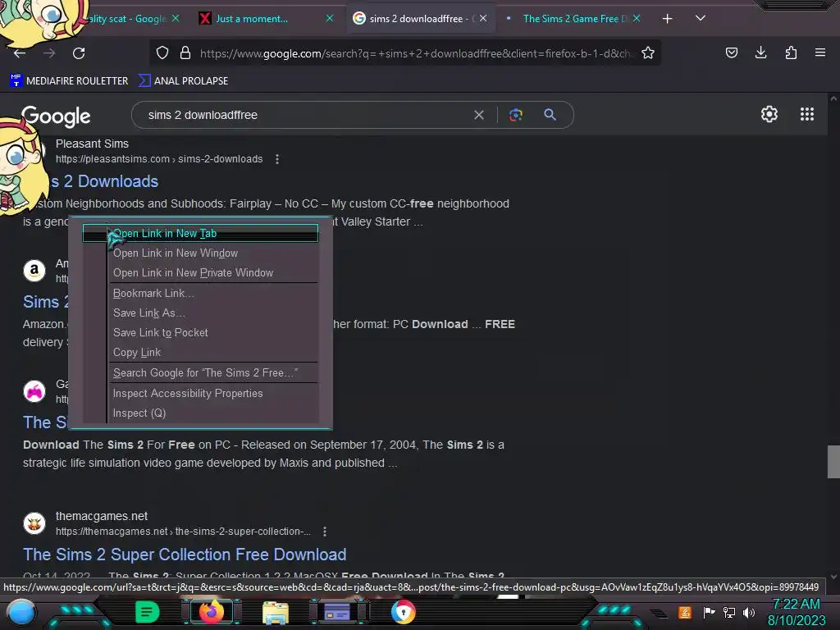Open Google quick settings gear

click(769, 114)
